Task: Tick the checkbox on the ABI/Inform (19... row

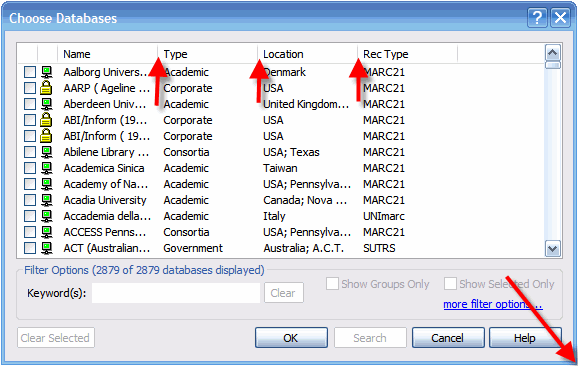Action: tap(30, 120)
